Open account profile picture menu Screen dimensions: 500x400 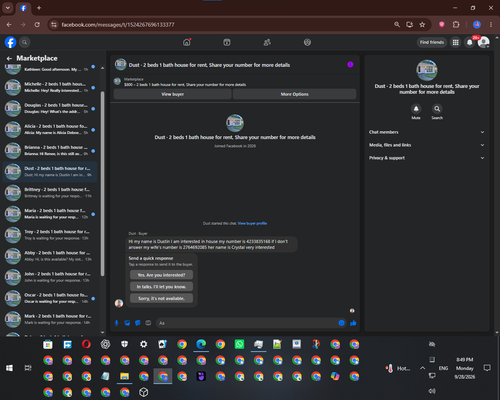(483, 42)
